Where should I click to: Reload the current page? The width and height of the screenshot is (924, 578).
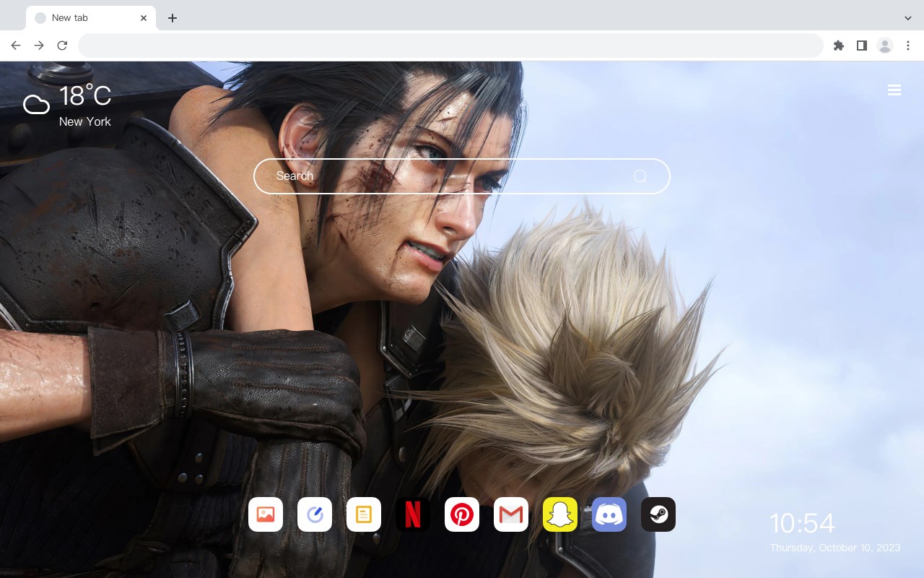coord(62,46)
